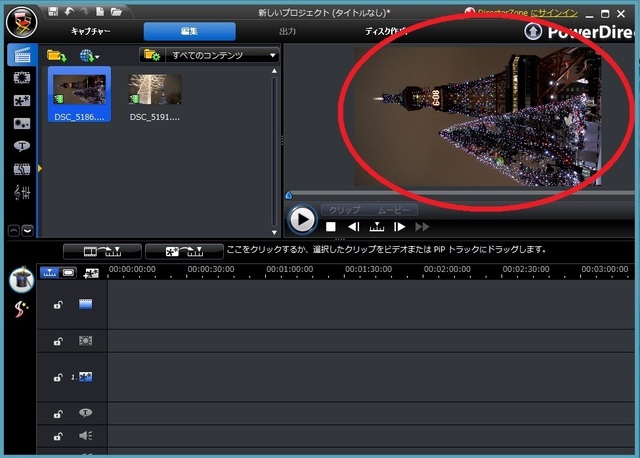
Task: Click the PiP track 1 icon
Action: point(85,377)
